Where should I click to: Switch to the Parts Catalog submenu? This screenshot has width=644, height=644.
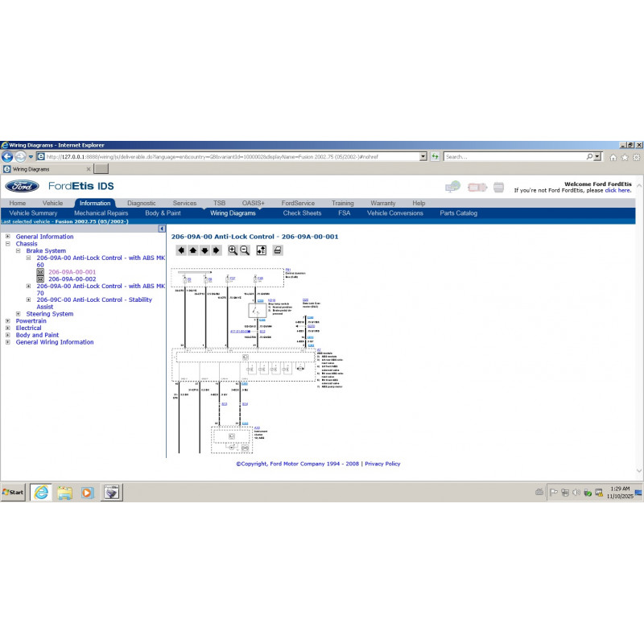458,213
